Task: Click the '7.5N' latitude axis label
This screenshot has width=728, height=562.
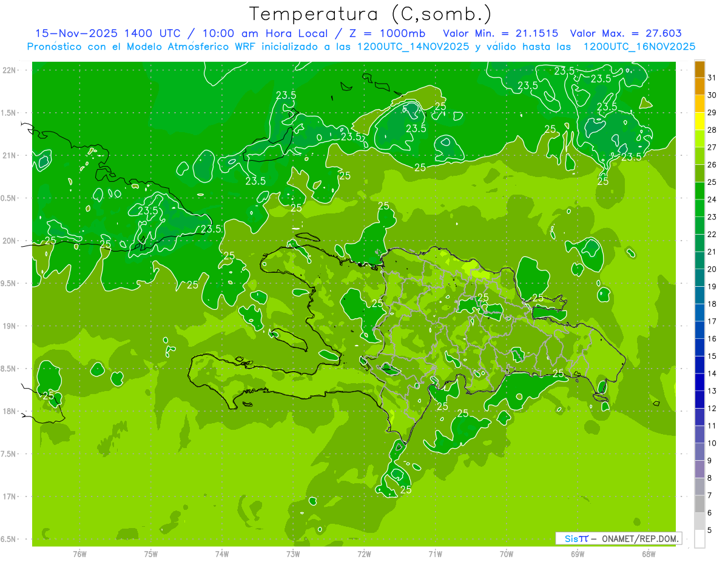Action: point(9,454)
